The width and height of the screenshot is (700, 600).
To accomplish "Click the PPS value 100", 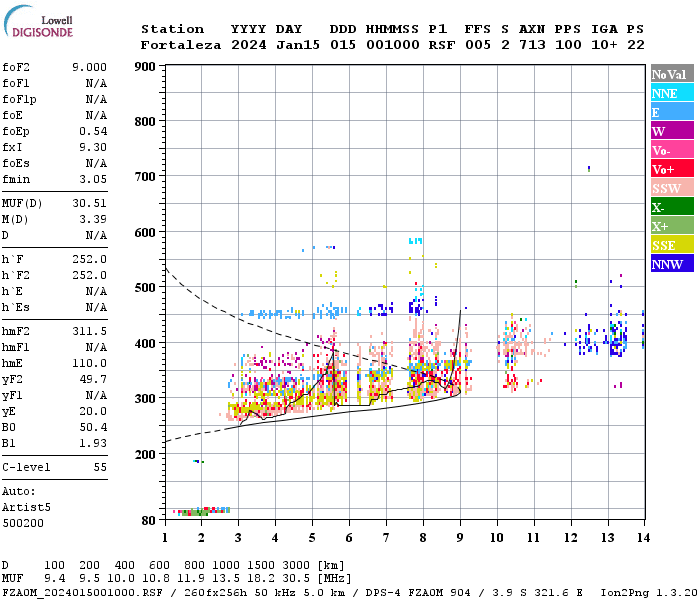I will click(x=568, y=45).
